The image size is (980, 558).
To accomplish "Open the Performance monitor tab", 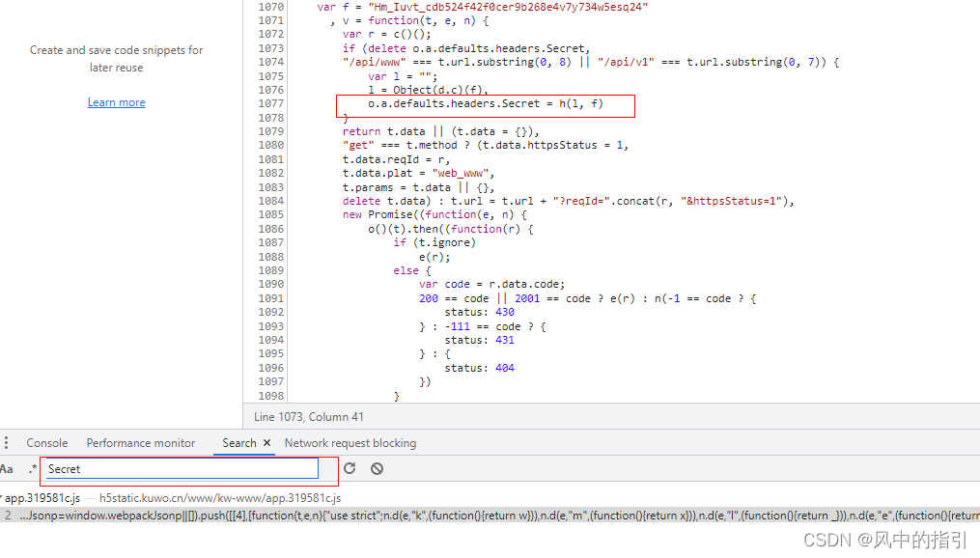I will click(x=141, y=443).
